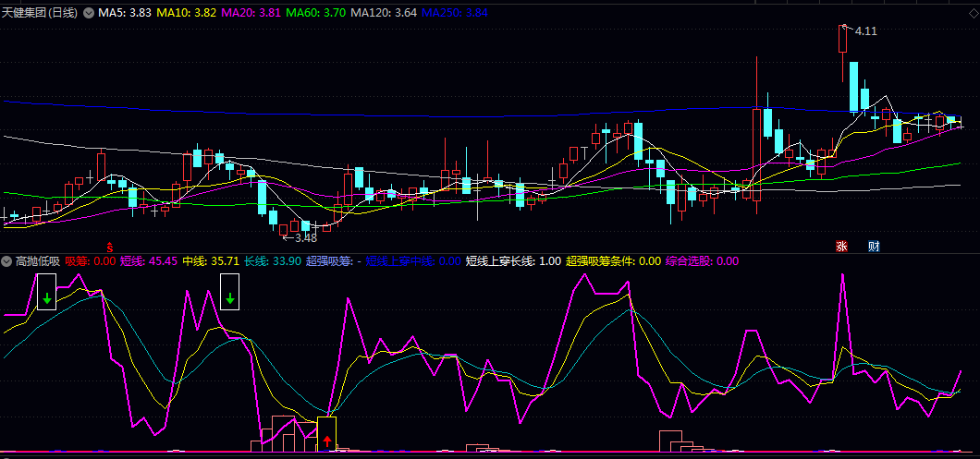Select the 吸筹: 0.00 value

[91, 261]
